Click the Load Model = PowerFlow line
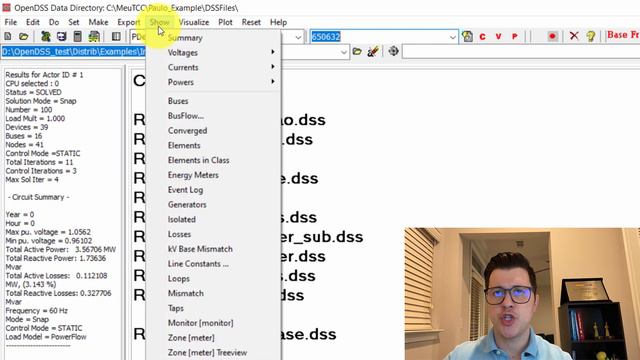The height and width of the screenshot is (360, 640). [x=46, y=337]
